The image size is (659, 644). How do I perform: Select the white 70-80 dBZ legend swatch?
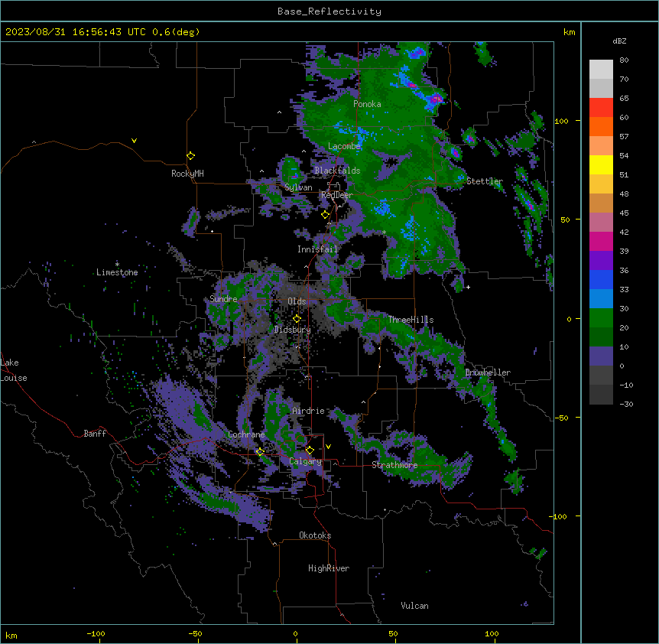(601, 70)
